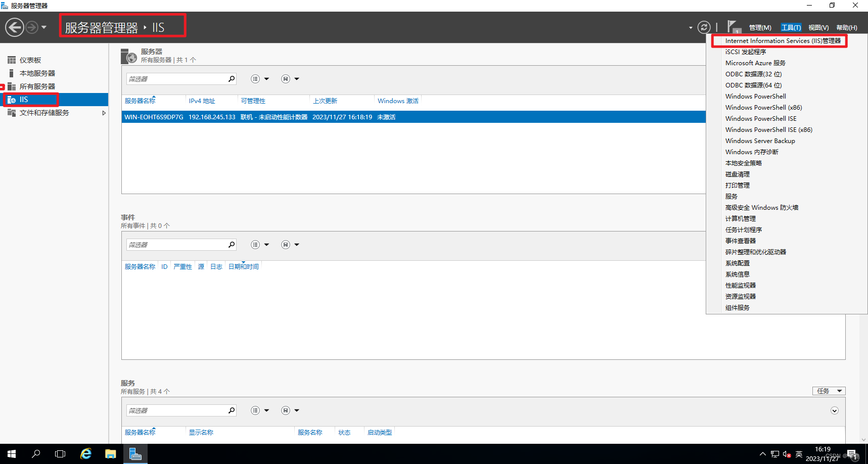Image resolution: width=868 pixels, height=464 pixels.
Task: Open 计算机管理
Action: click(741, 219)
